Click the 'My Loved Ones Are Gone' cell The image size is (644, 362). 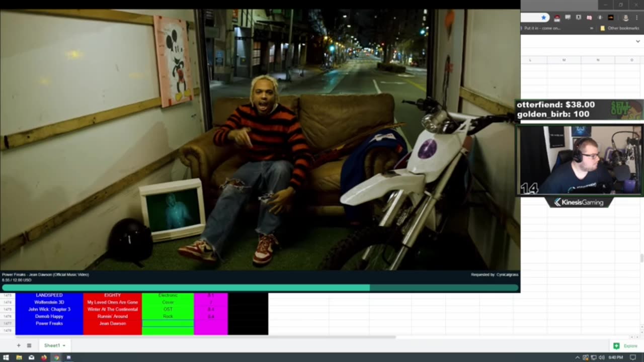pyautogui.click(x=113, y=302)
